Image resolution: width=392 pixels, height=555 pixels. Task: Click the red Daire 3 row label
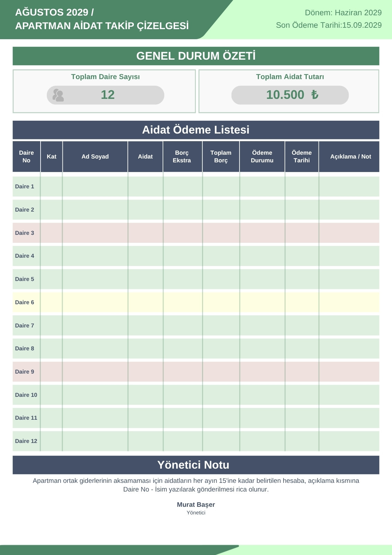pos(25,233)
